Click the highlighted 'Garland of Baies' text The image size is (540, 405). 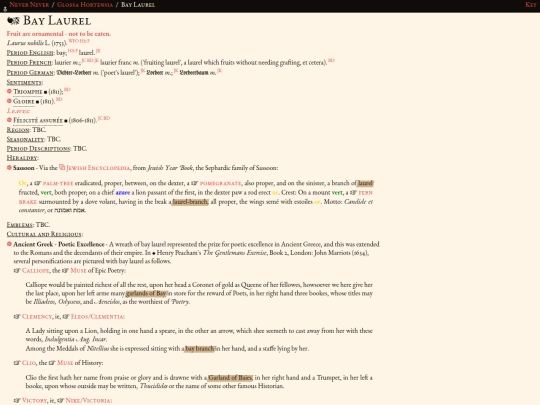pos(230,378)
